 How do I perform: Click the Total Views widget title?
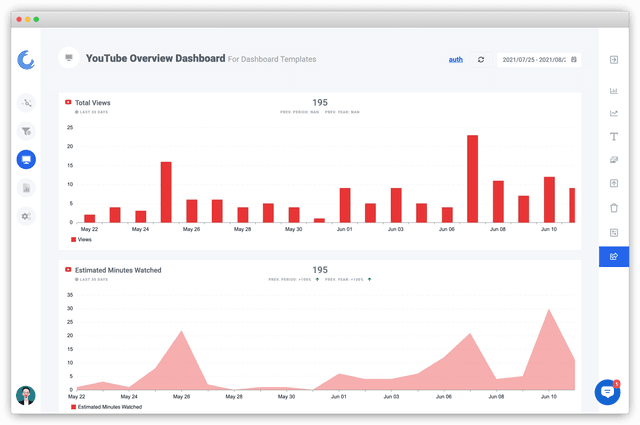(x=93, y=103)
